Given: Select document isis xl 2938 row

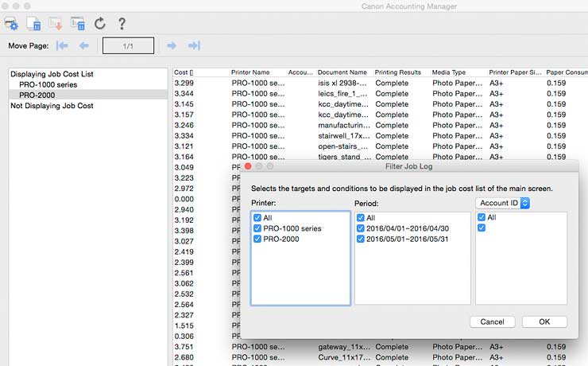Looking at the screenshot, I should (x=342, y=83).
